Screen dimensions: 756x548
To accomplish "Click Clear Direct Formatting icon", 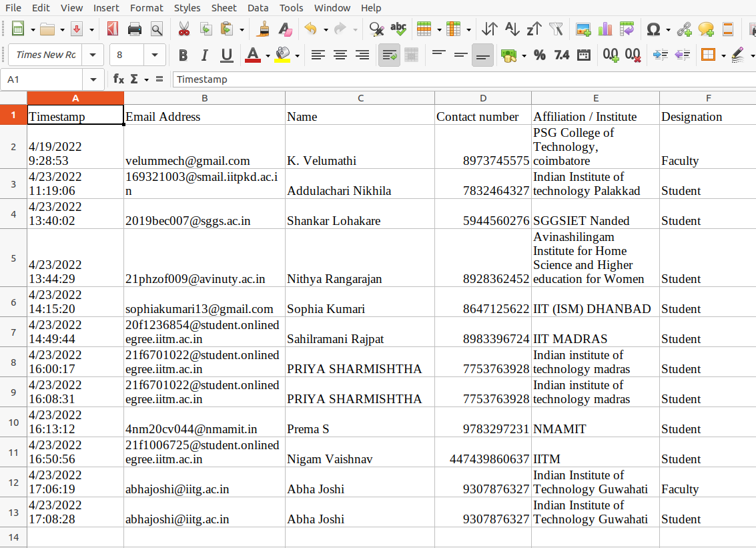I will pos(285,29).
